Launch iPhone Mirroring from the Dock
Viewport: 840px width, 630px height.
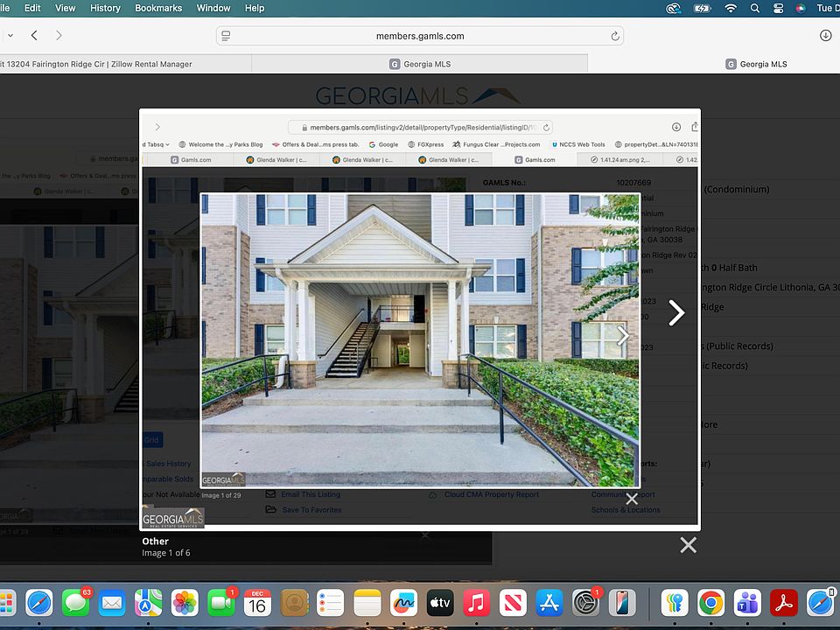coord(622,603)
